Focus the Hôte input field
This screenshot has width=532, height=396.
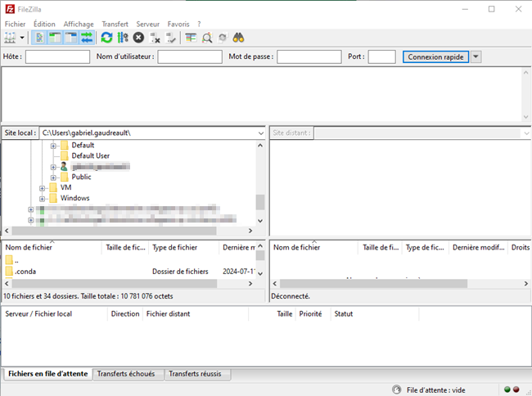coord(57,57)
